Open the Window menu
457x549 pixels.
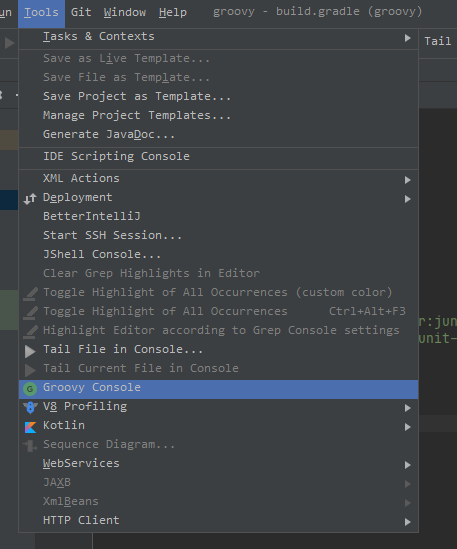(x=125, y=13)
